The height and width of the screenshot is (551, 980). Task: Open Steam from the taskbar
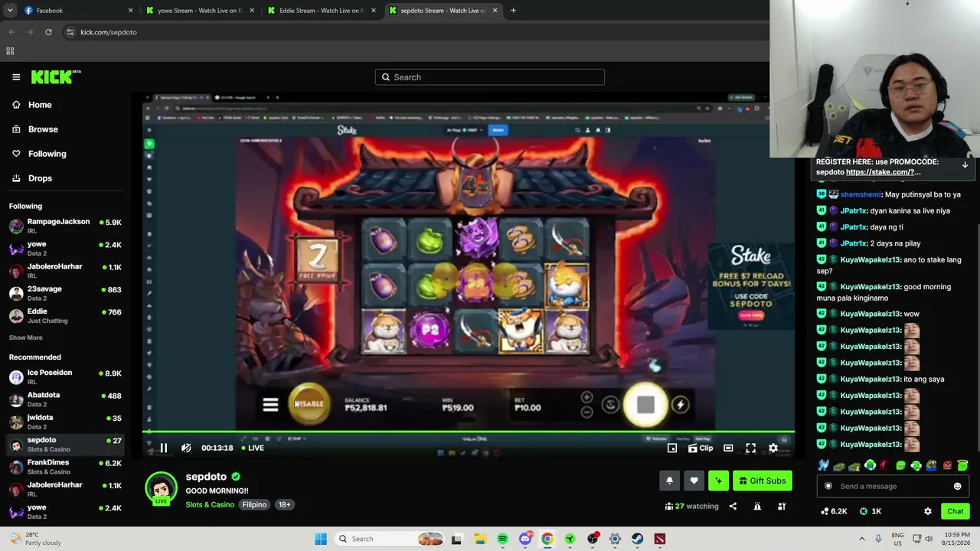(637, 539)
